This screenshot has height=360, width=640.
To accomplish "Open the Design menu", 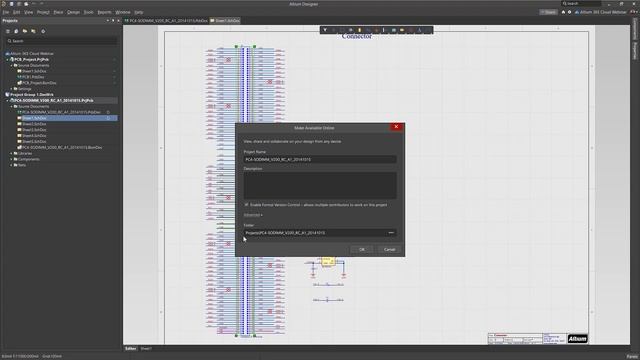I will pos(73,12).
